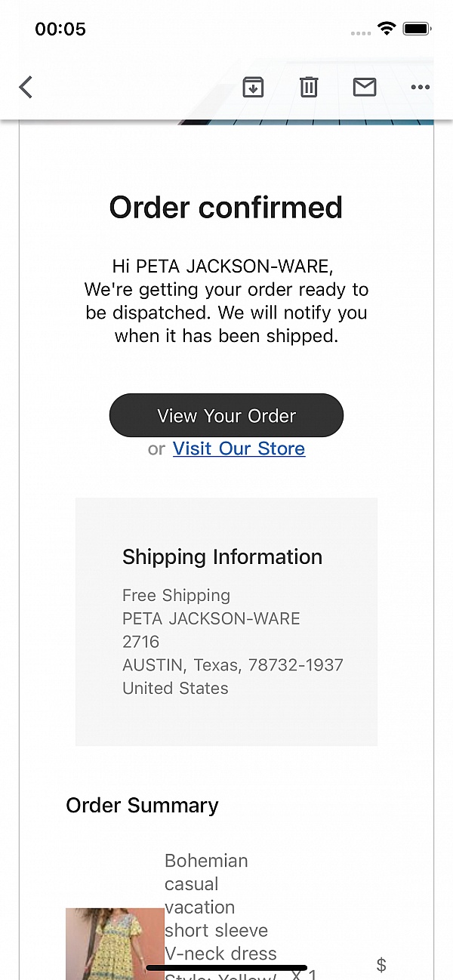Tap the Order Summary heading

point(142,806)
